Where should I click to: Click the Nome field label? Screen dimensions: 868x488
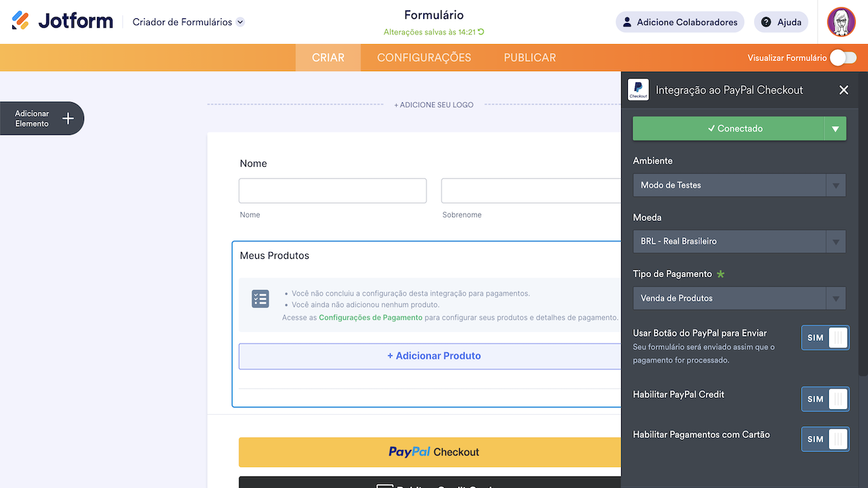(x=254, y=163)
